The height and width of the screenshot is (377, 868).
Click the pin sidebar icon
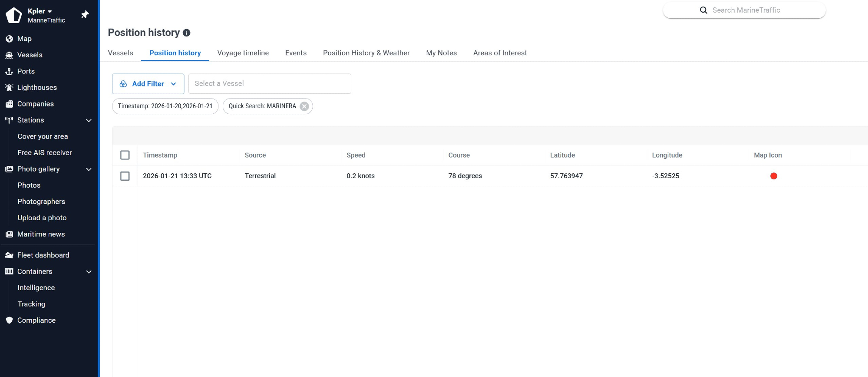(x=85, y=15)
